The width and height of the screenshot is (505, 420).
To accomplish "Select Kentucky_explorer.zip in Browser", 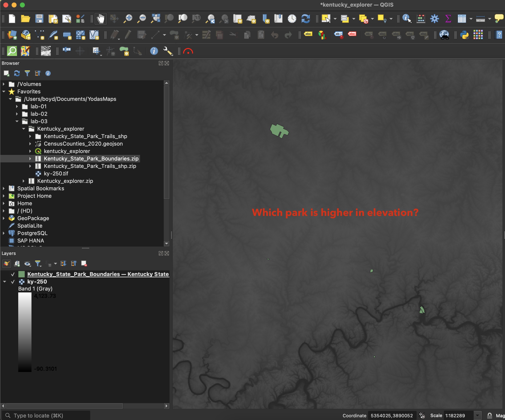I will 65,181.
